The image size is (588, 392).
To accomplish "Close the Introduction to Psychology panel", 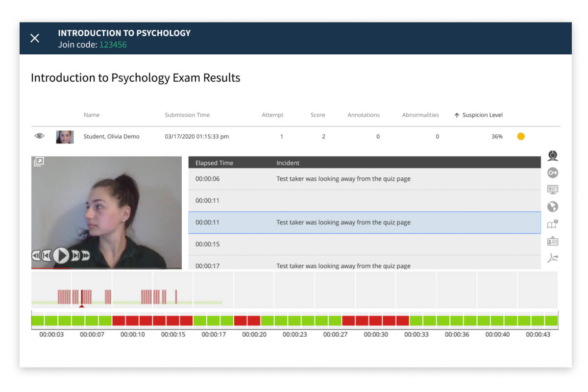I will point(35,38).
